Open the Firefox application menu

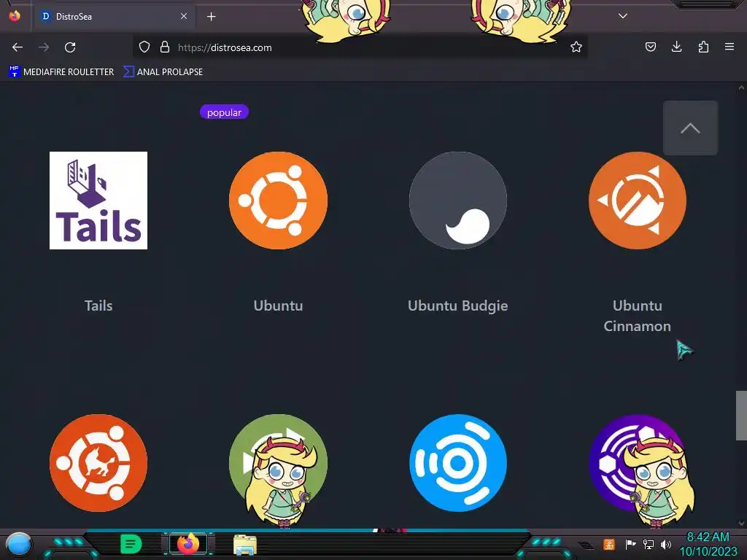(729, 47)
